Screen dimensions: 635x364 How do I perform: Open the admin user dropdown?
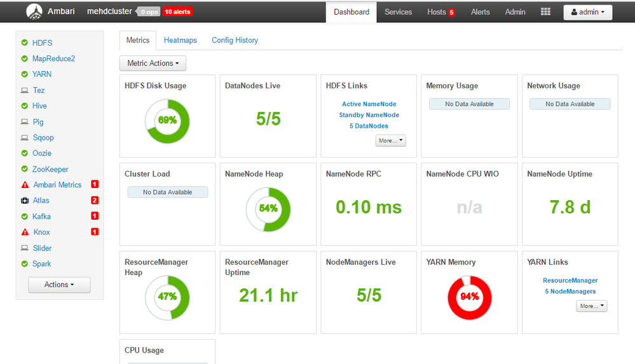tap(587, 12)
